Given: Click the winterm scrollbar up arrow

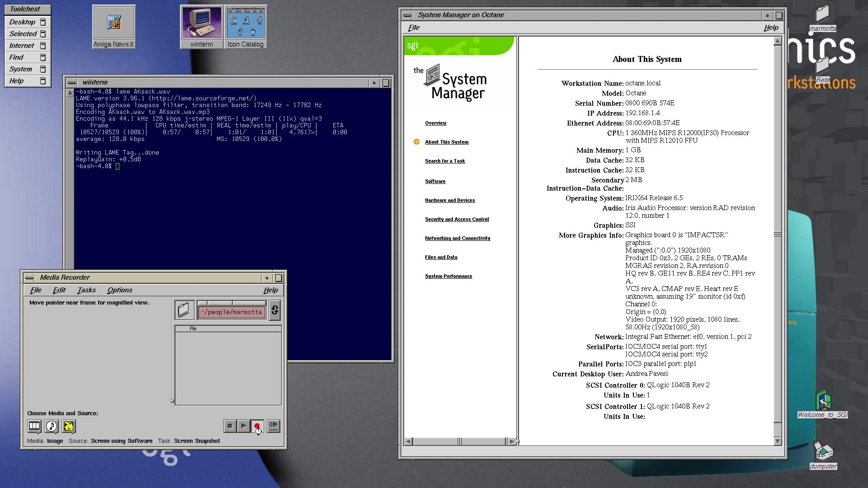Looking at the screenshot, I should 70,93.
